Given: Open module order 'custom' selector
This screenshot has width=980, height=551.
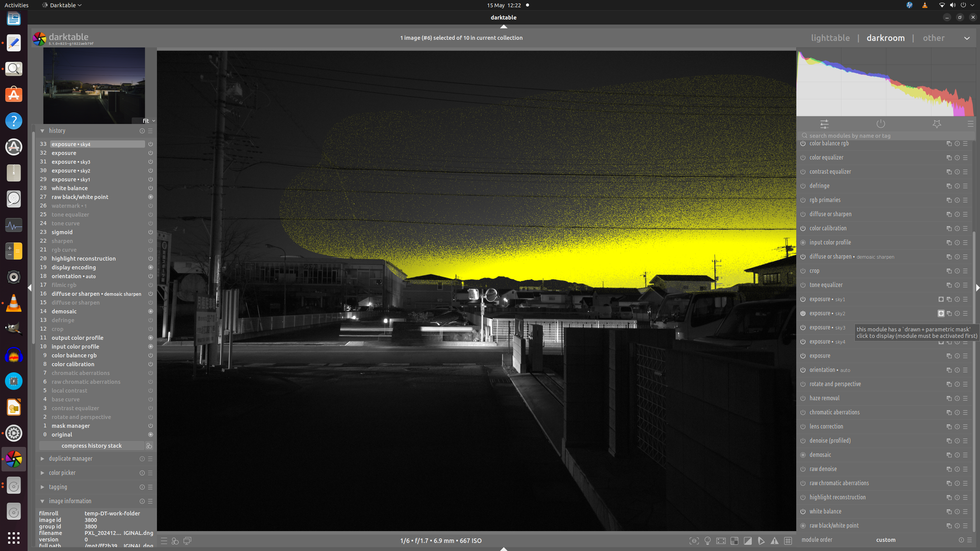Looking at the screenshot, I should [x=885, y=540].
